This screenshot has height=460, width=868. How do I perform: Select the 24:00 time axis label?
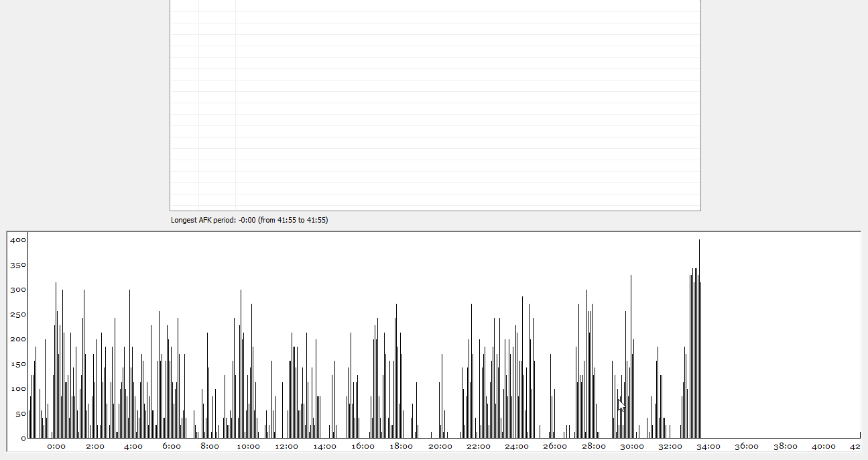tap(517, 447)
